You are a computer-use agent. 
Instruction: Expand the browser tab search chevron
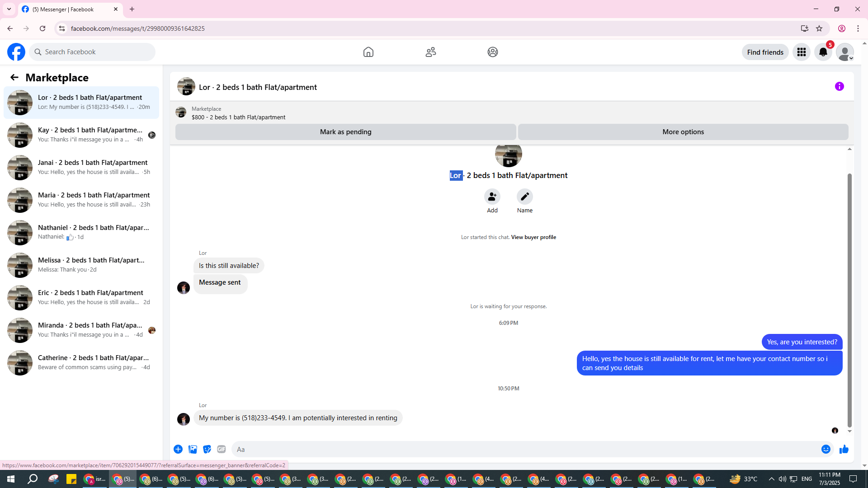(x=9, y=9)
